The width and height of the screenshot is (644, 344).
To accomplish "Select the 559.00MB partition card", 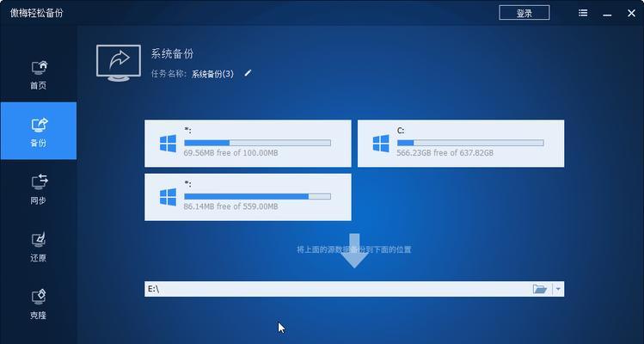I will click(x=248, y=197).
